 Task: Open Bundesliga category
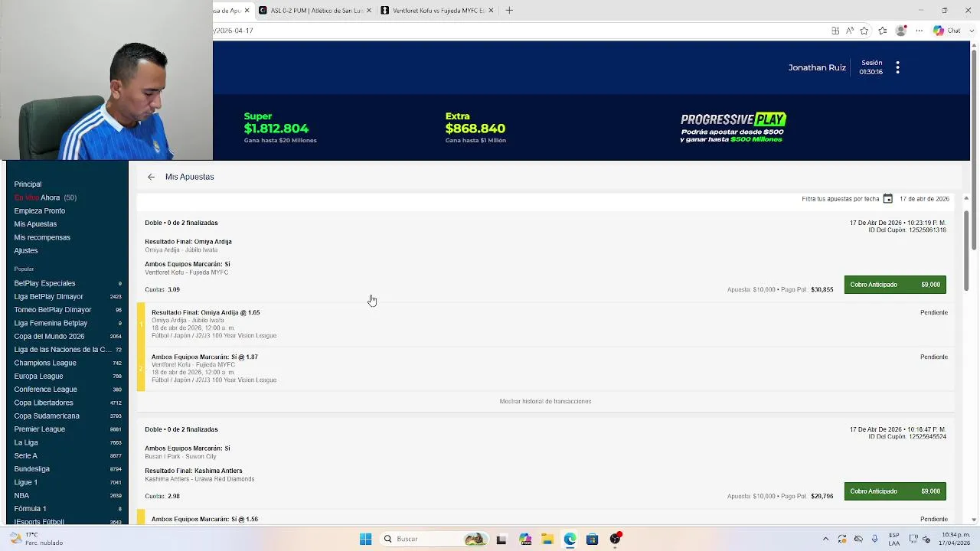(x=67, y=469)
